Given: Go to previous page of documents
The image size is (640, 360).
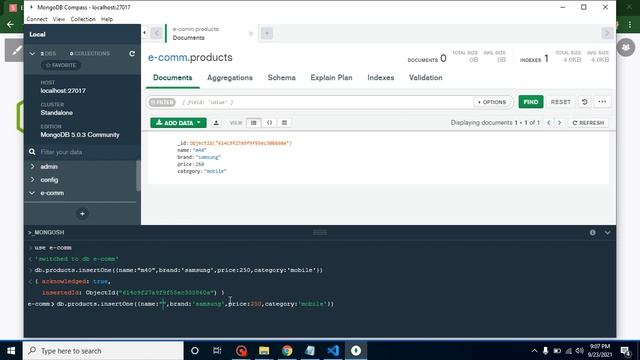Looking at the screenshot, I should click(x=549, y=123).
